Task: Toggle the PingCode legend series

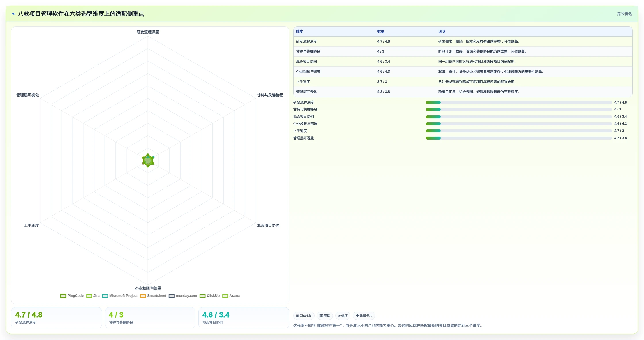Action: (x=72, y=296)
